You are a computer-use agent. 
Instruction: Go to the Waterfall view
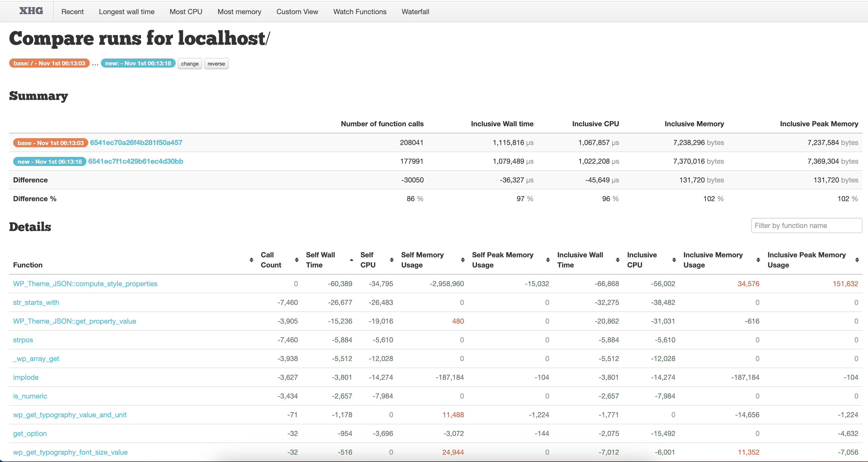415,12
